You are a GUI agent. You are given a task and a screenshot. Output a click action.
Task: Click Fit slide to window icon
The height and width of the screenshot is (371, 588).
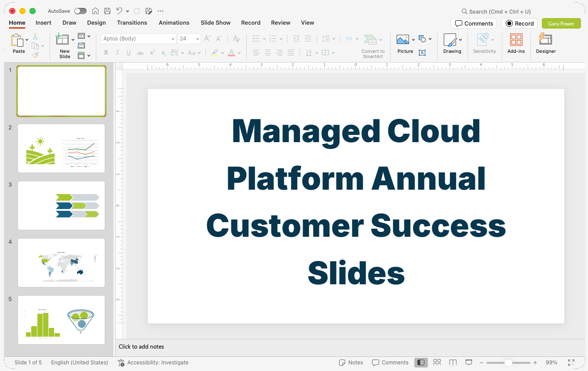571,363
